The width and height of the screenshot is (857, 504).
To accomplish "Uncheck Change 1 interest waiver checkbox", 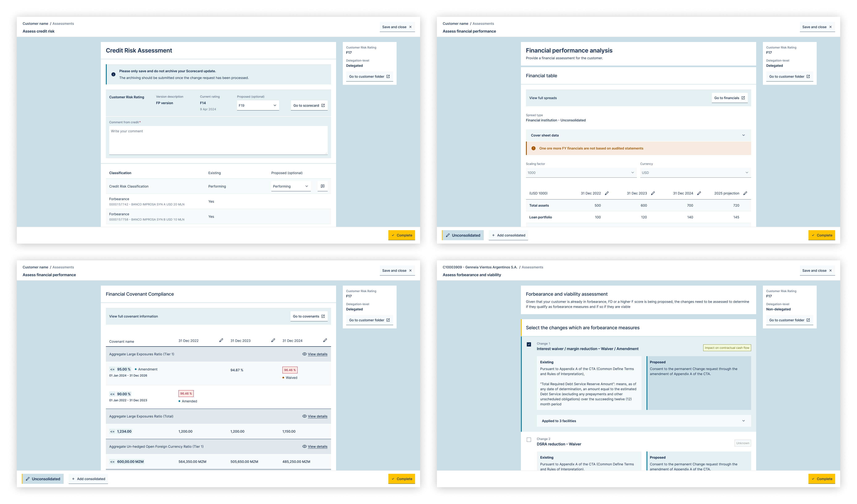I will (529, 344).
